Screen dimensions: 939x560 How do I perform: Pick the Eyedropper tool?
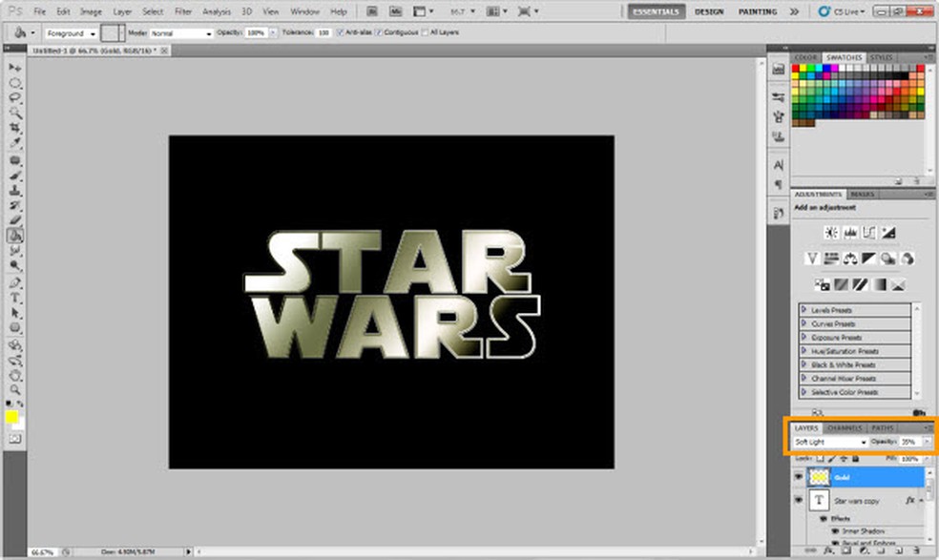coord(15,142)
